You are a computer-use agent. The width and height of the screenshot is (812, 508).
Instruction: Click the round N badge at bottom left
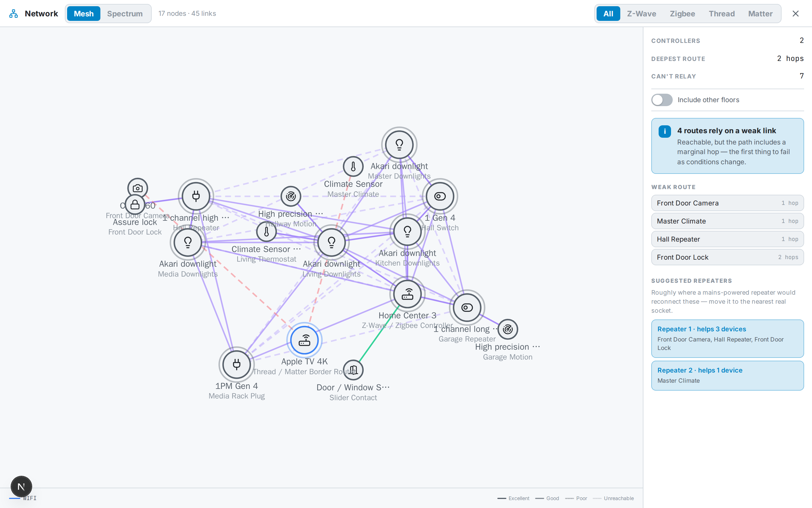point(21,487)
